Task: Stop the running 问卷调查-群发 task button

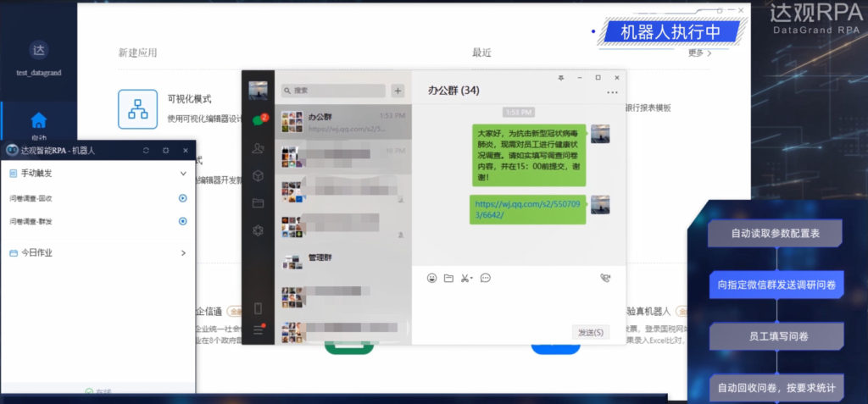Action: [182, 221]
